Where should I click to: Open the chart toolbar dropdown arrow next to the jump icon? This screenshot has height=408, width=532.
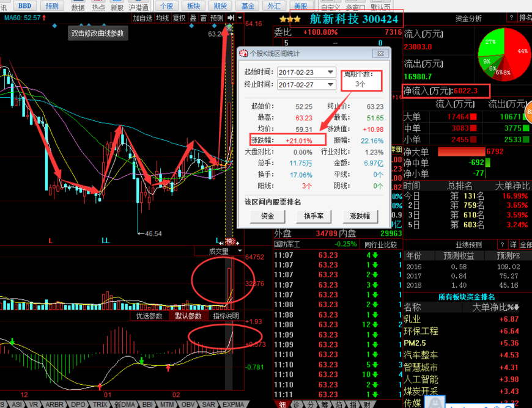[x=240, y=18]
